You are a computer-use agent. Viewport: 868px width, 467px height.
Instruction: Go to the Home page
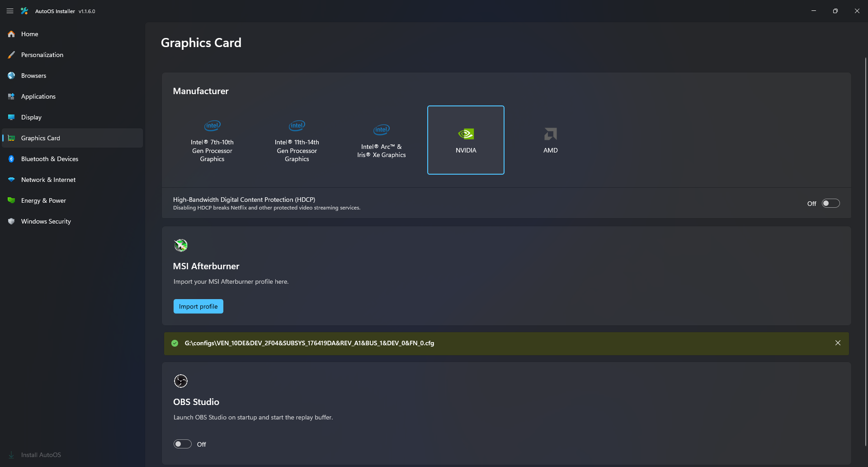pyautogui.click(x=72, y=34)
